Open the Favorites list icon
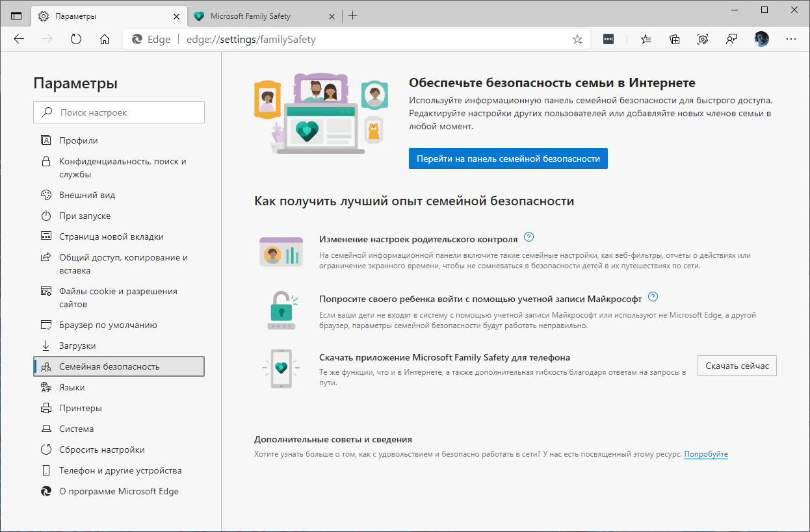The width and height of the screenshot is (810, 532). (x=646, y=39)
